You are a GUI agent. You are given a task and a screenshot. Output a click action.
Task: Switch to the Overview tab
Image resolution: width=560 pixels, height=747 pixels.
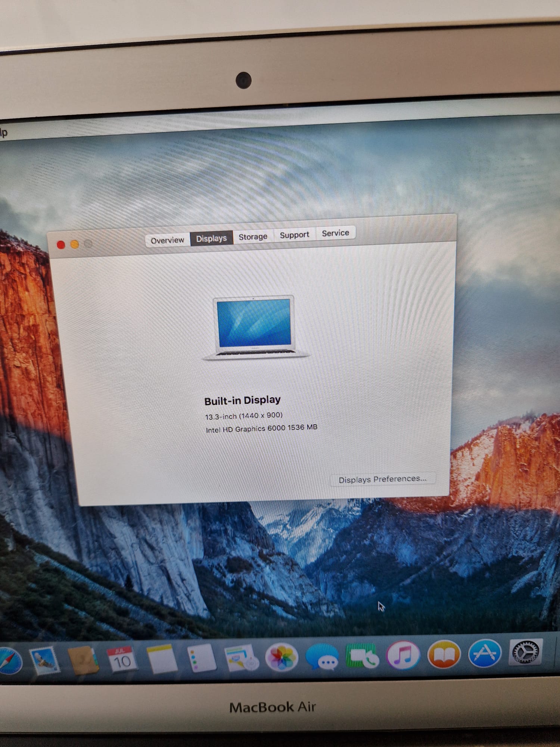(x=168, y=240)
